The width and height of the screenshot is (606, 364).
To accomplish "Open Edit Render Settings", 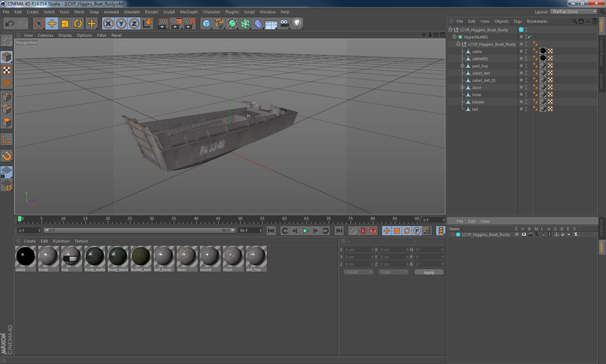I will click(x=190, y=24).
